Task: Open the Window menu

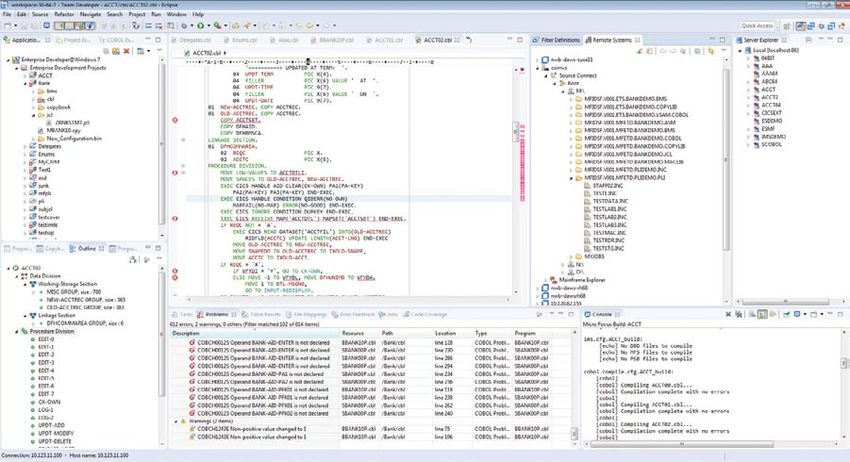Action: coord(177,14)
